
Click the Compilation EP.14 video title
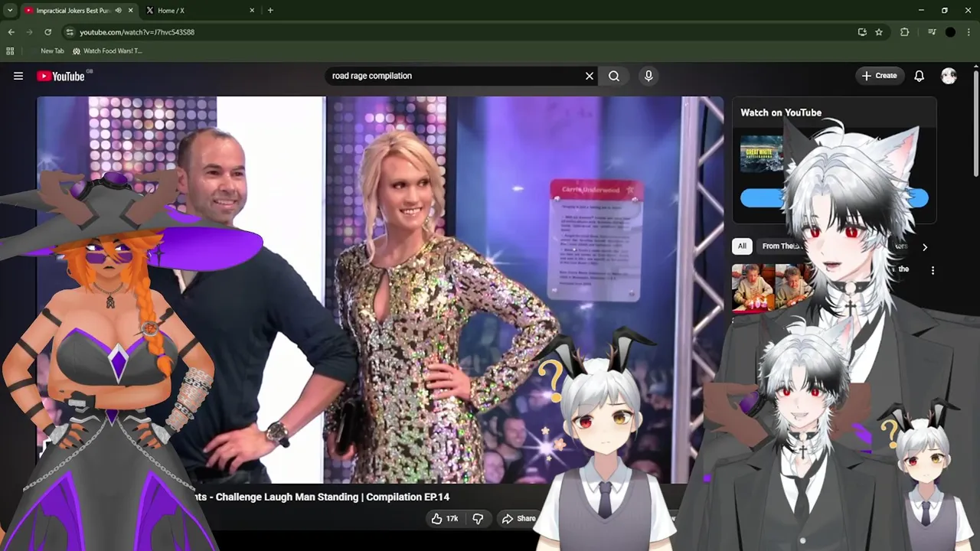click(x=321, y=497)
